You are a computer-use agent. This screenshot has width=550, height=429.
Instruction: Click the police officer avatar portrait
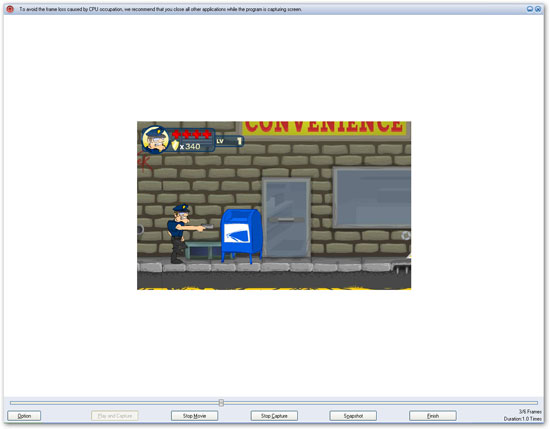155,140
